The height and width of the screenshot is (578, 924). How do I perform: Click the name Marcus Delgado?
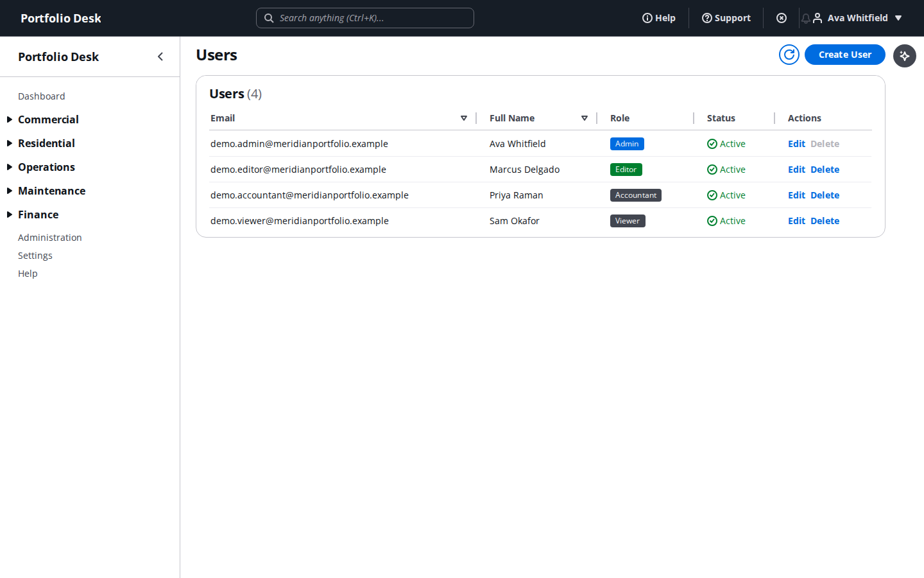coord(525,170)
